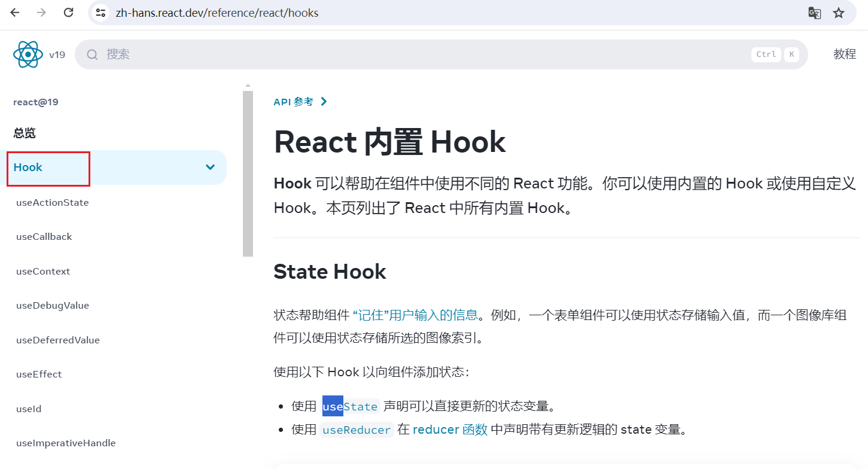Open the useReducer code link
This screenshot has height=469, width=868.
[x=357, y=430]
